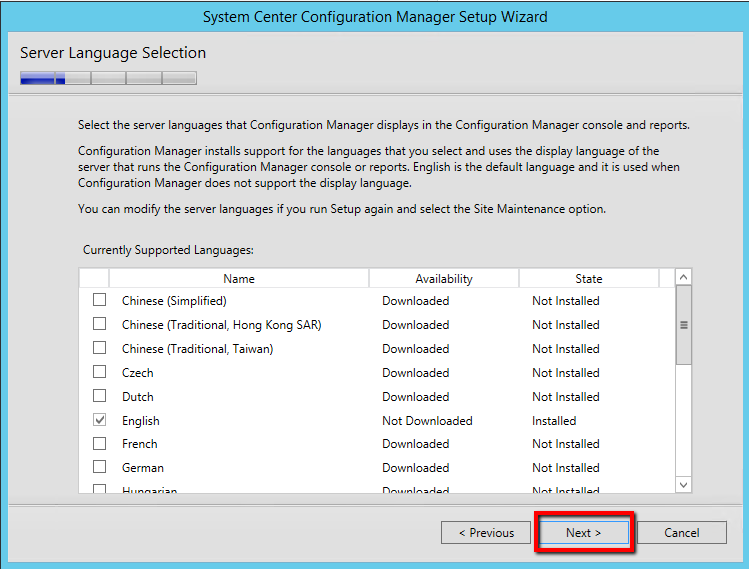This screenshot has width=749, height=569.
Task: Go back with the Previous button
Action: pyautogui.click(x=486, y=533)
